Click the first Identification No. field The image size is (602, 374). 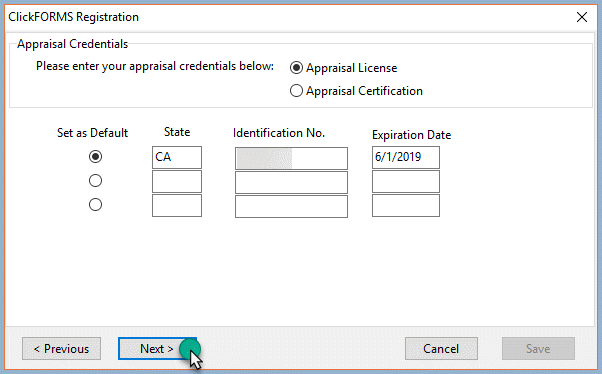tap(291, 158)
